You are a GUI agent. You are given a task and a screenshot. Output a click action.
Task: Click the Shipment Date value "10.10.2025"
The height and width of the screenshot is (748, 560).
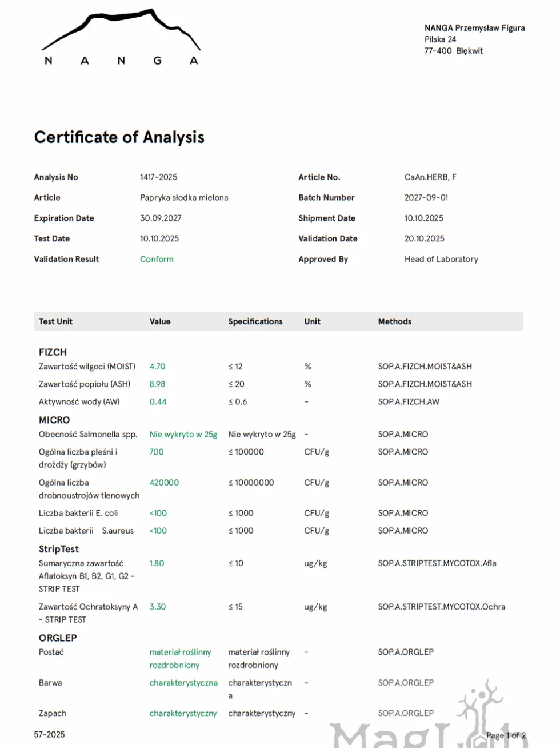pos(424,218)
